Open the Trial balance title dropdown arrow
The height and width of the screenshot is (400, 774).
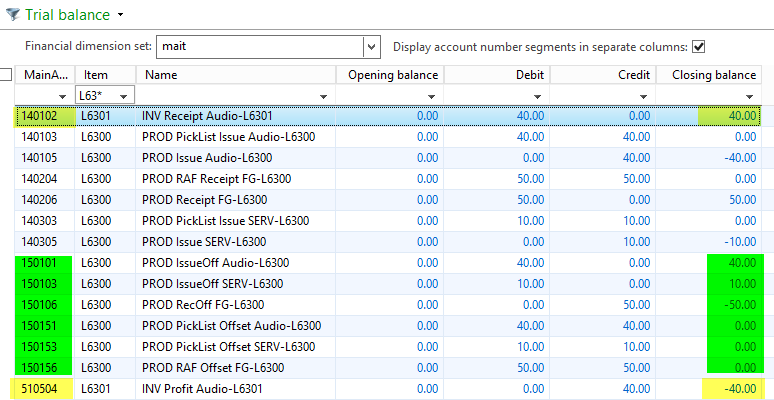click(x=121, y=16)
